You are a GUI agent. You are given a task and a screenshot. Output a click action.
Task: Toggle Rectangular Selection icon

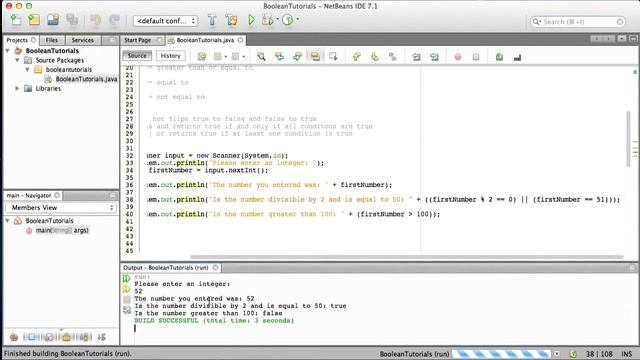[x=333, y=57]
